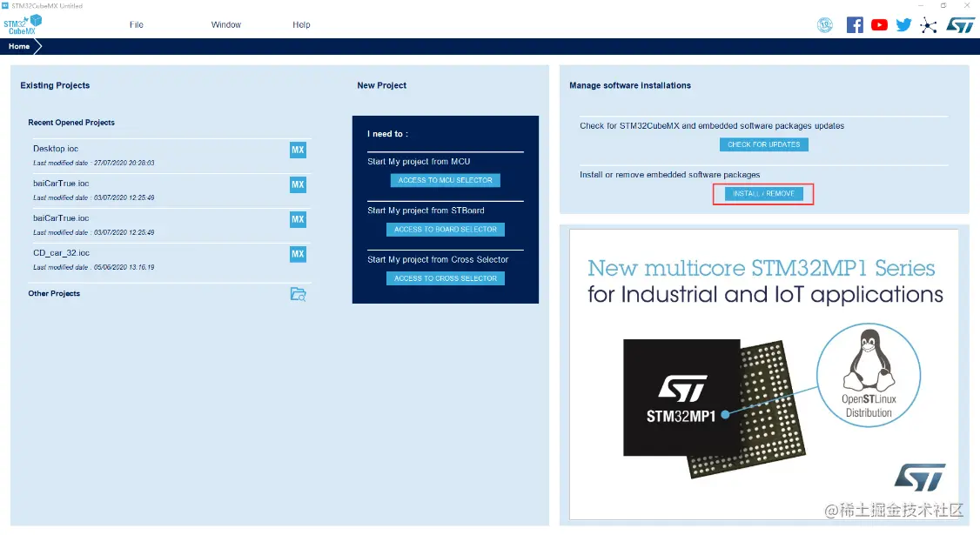Open the YouTube icon

(879, 25)
